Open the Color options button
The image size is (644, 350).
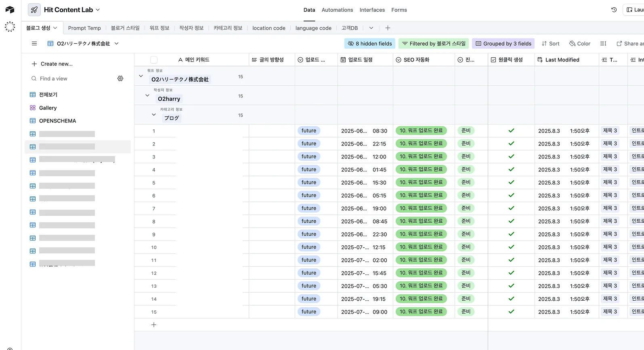(579, 44)
